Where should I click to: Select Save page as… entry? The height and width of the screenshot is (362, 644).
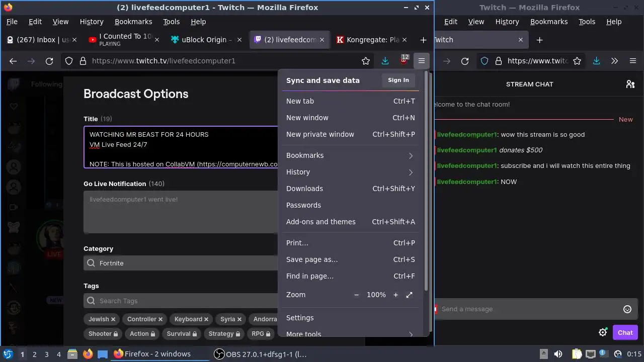point(351,259)
